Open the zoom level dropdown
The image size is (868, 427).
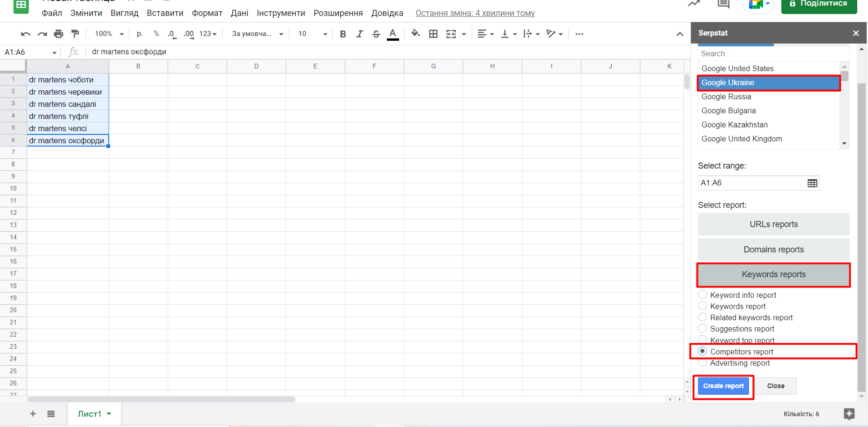pos(109,34)
